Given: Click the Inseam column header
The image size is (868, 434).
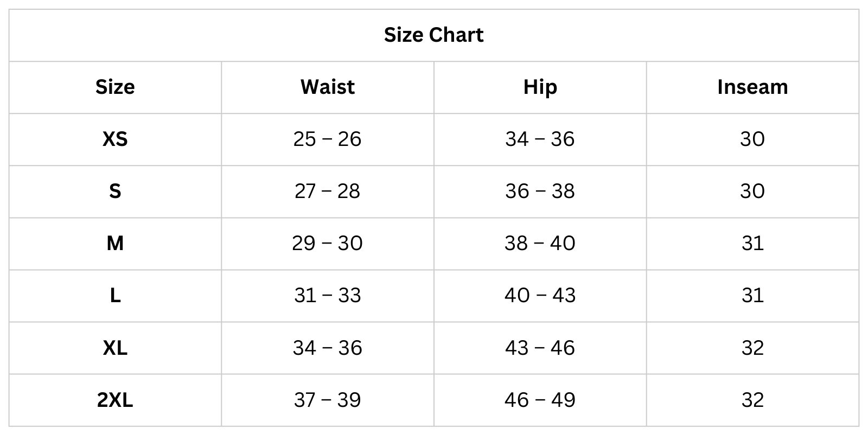Looking at the screenshot, I should (752, 87).
